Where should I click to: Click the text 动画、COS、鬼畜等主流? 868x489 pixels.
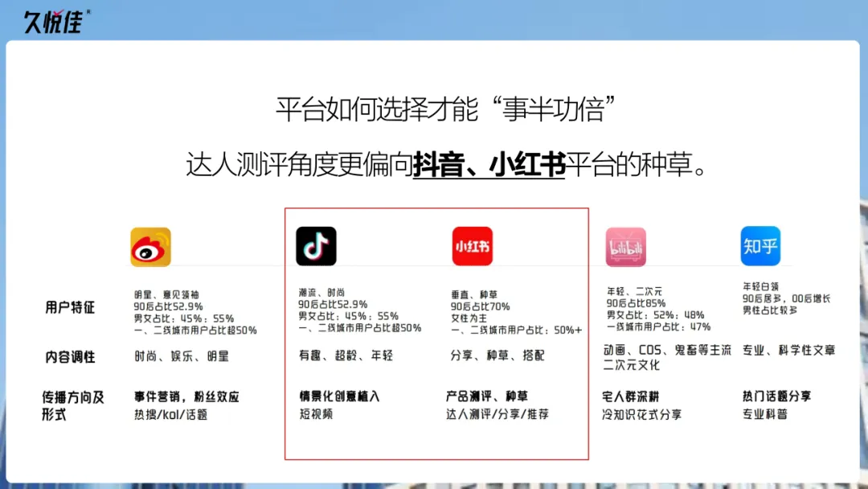[667, 350]
